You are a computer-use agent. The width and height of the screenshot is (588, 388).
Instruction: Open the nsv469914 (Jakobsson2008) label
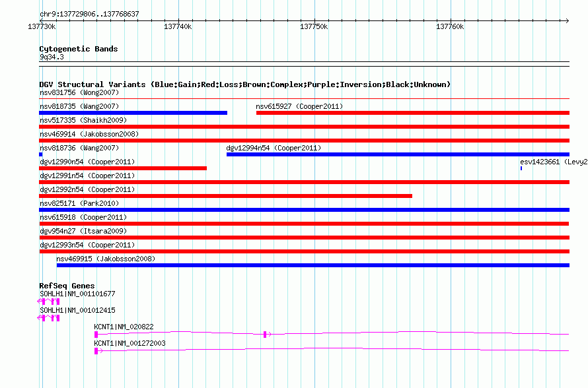point(89,134)
